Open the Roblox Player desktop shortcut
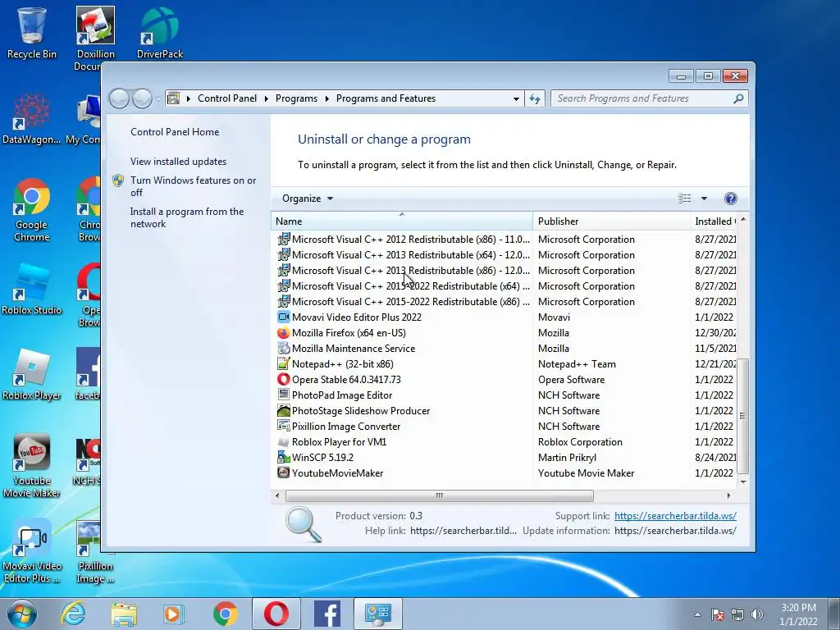Image resolution: width=840 pixels, height=630 pixels. coord(32,374)
